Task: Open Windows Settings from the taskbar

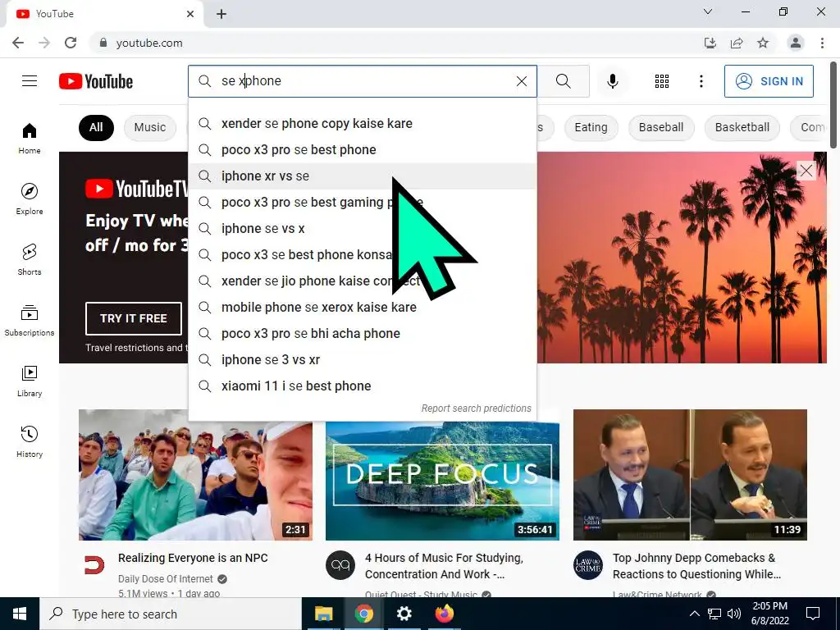Action: [404, 614]
